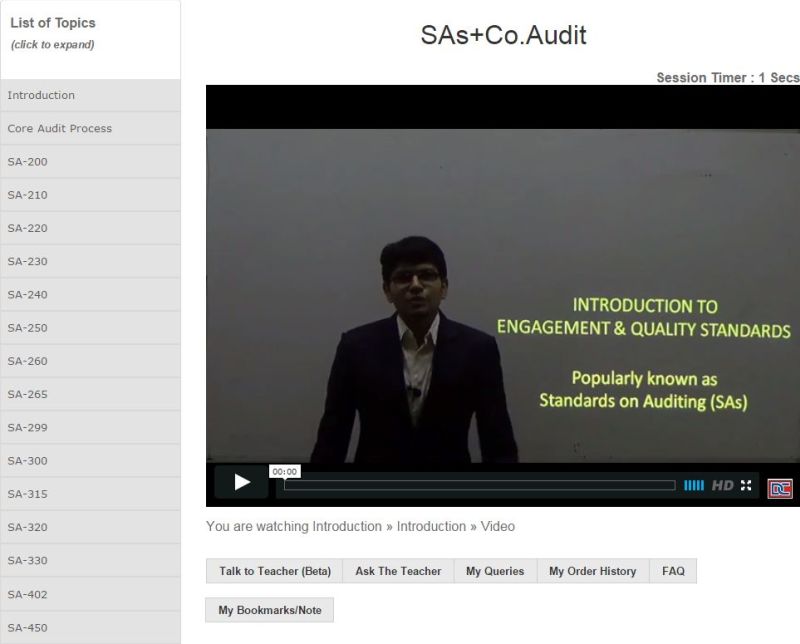Open My Bookmarks/Note
This screenshot has height=644, width=800.
point(270,610)
